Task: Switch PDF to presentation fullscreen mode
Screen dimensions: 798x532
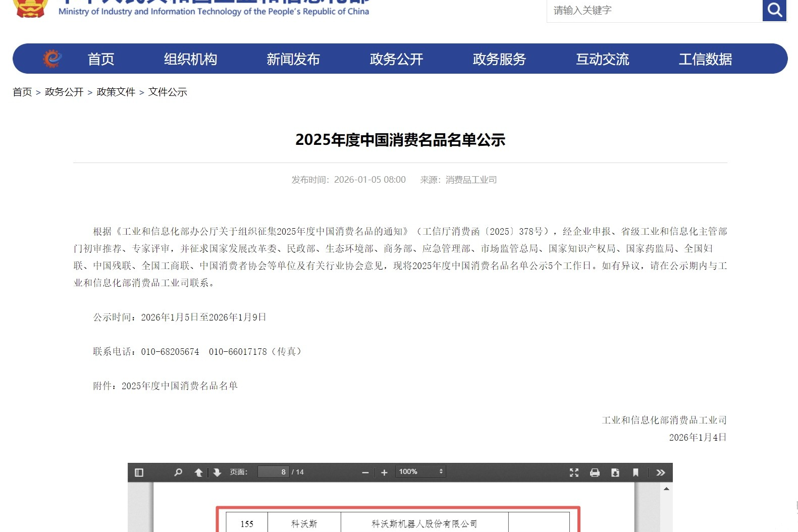Action: tap(574, 472)
